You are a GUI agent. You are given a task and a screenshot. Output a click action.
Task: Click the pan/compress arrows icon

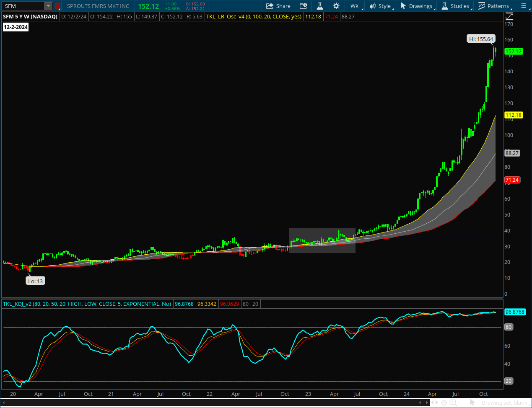click(435, 403)
